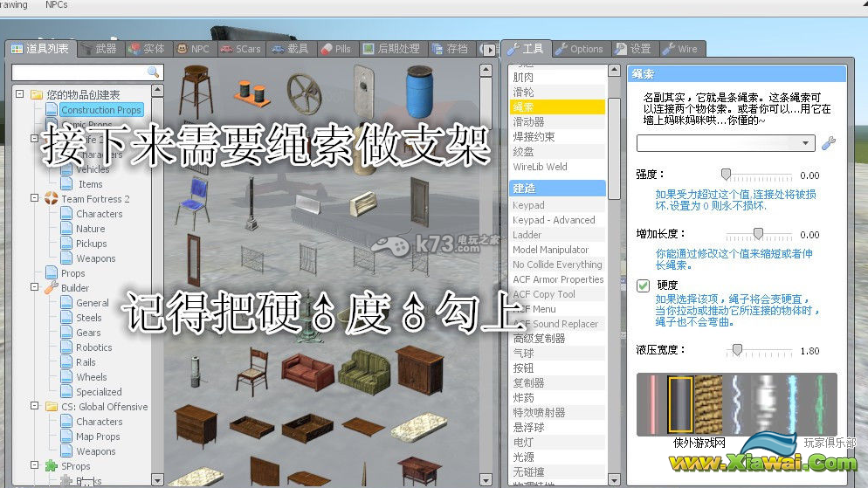
Task: Open the Steels category under Builder
Action: click(x=88, y=318)
